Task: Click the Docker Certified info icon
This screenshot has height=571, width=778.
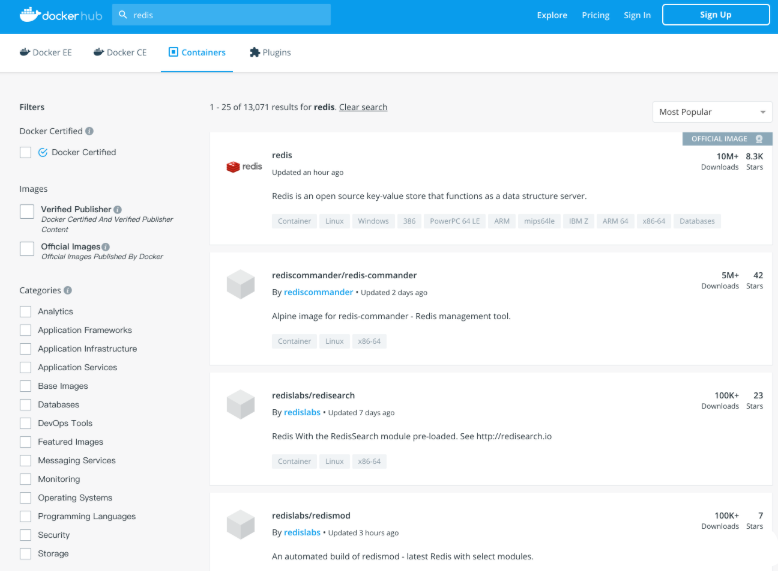Action: 89,131
